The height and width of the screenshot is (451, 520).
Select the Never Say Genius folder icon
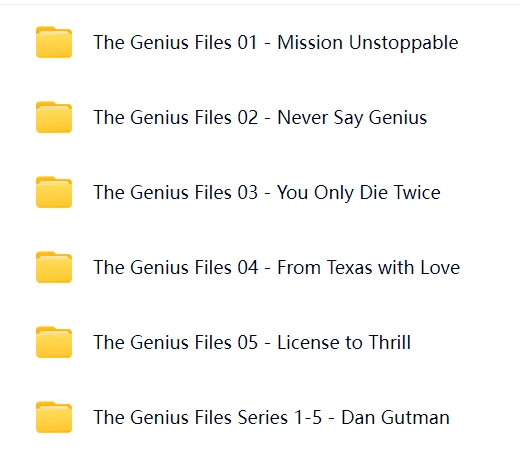tap(54, 117)
